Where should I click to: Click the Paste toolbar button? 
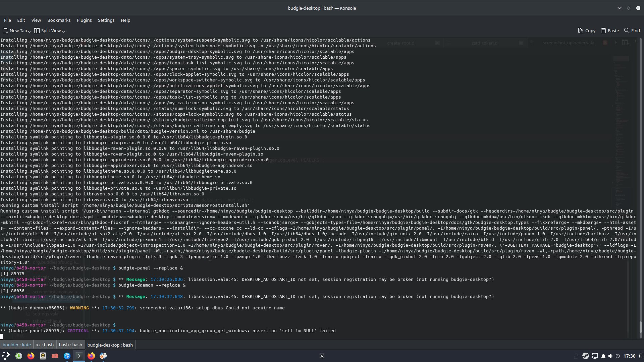[610, 31]
